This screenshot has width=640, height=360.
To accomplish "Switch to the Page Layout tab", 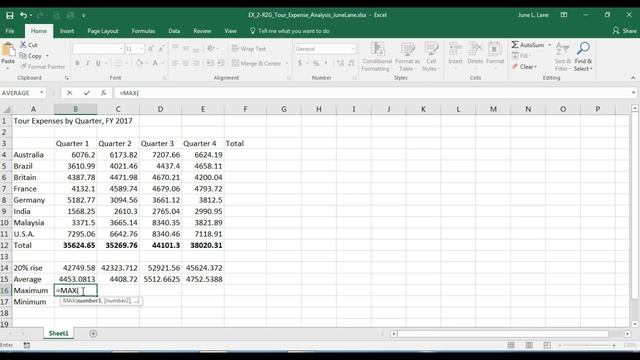I will [x=103, y=31].
